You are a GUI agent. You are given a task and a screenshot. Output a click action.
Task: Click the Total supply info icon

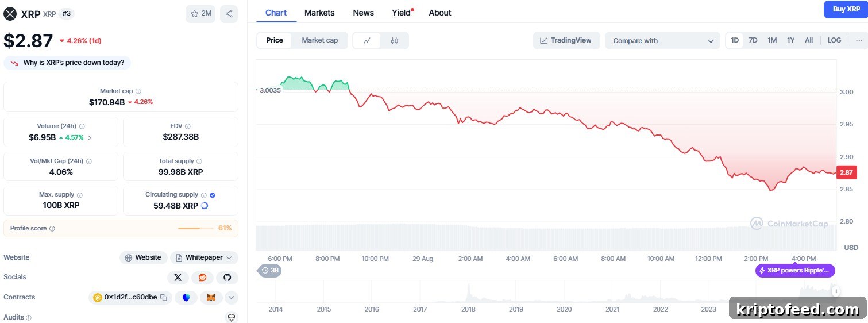click(199, 161)
